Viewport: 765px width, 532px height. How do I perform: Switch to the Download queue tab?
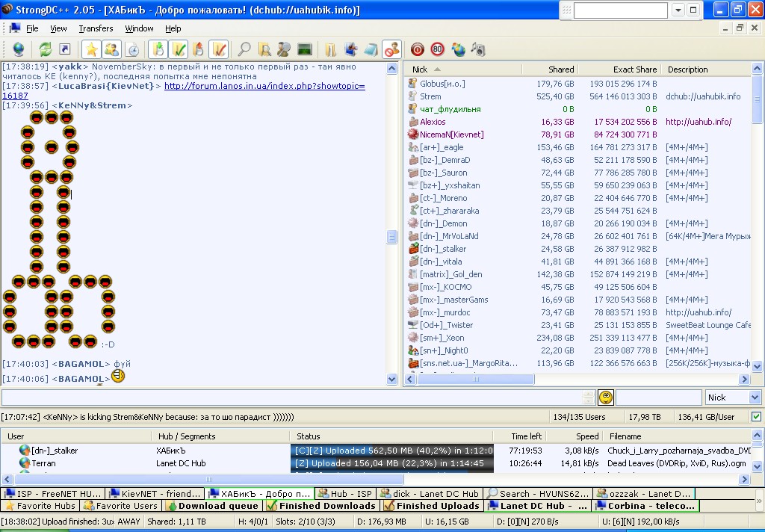click(212, 506)
